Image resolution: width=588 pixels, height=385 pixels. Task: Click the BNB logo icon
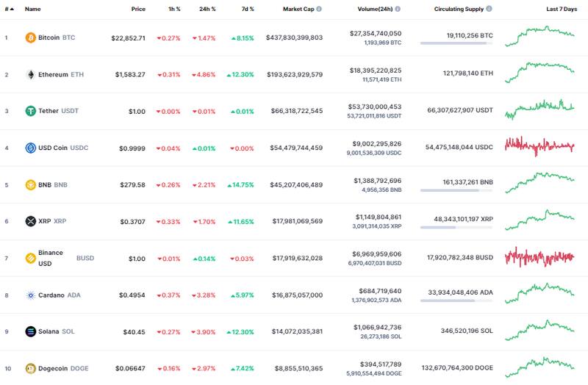click(x=31, y=184)
